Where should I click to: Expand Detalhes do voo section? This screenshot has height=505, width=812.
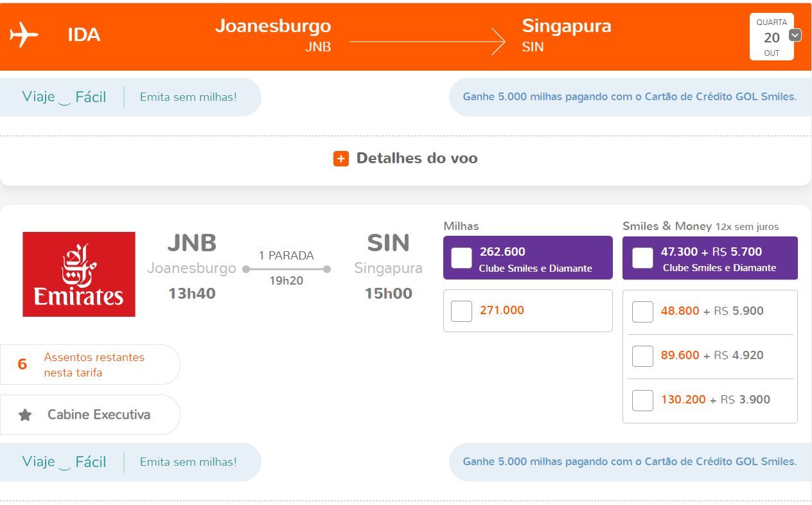coord(405,159)
